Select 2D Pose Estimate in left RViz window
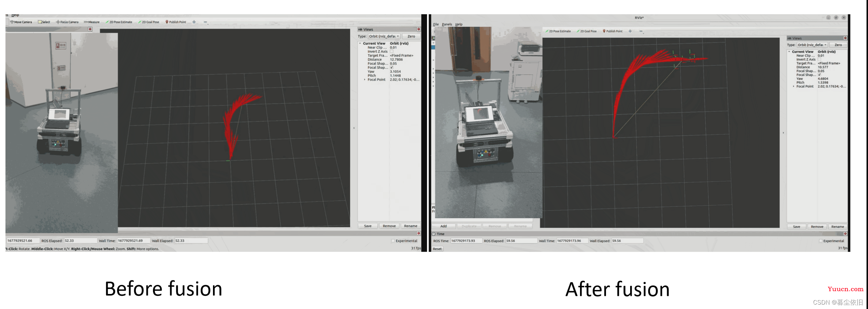The image size is (868, 309). pos(119,22)
